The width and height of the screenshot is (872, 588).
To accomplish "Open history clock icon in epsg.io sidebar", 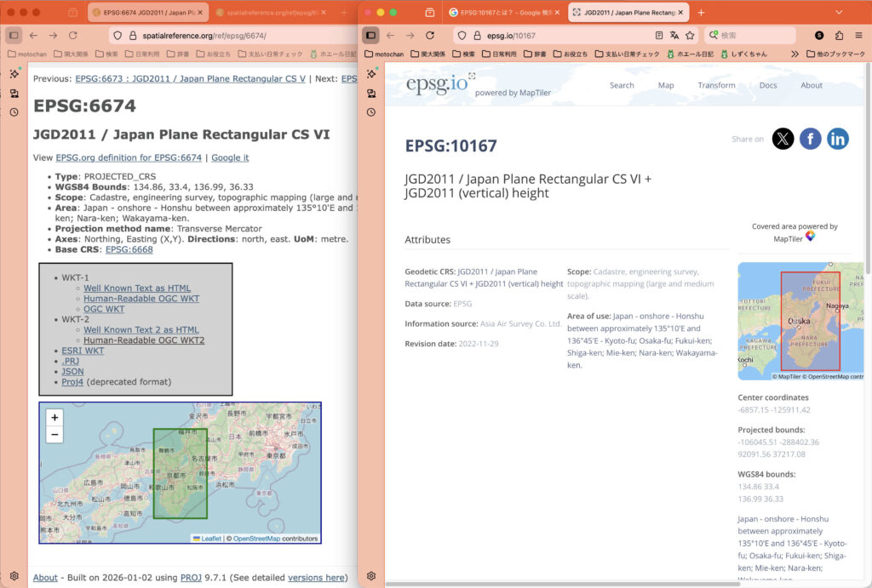I will (372, 112).
